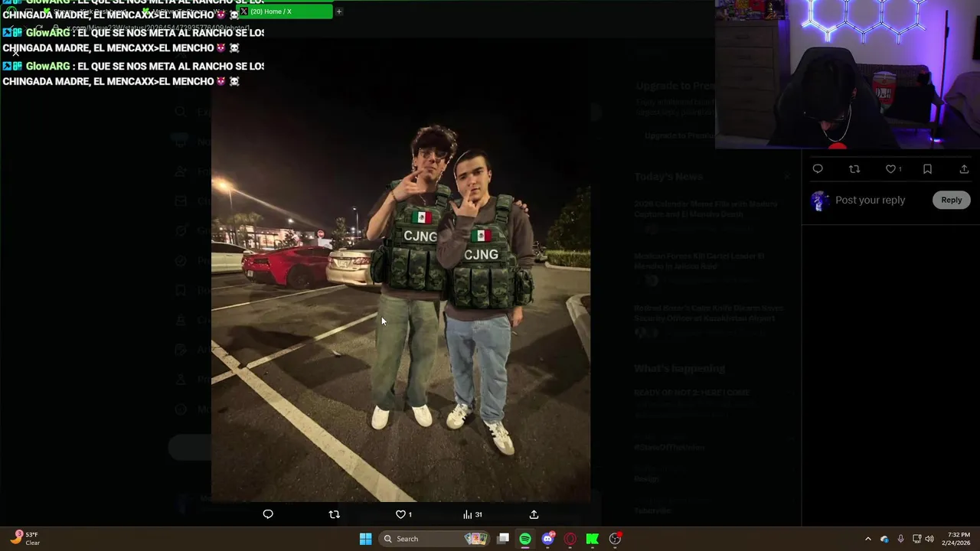980x551 pixels.
Task: Expand hidden system tray icons chevron
Action: click(x=867, y=539)
